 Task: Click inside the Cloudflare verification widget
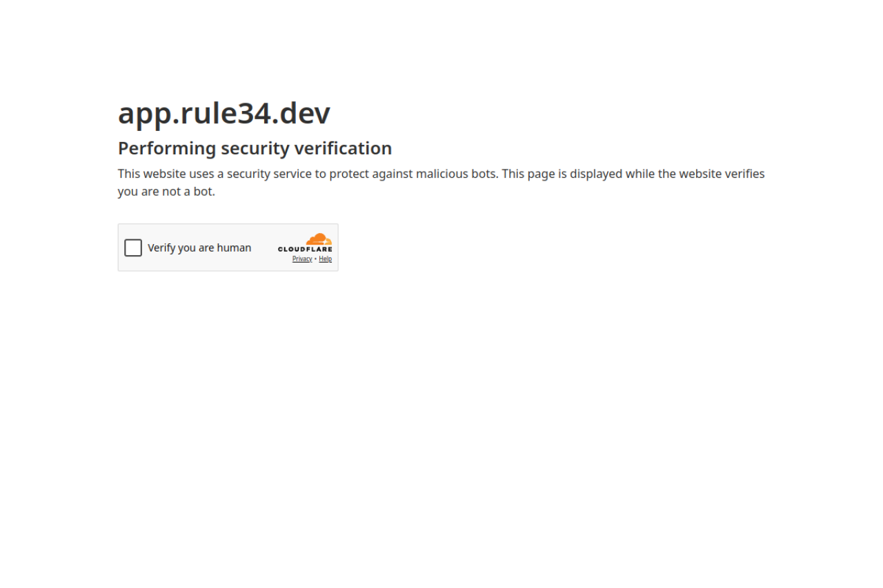(228, 247)
